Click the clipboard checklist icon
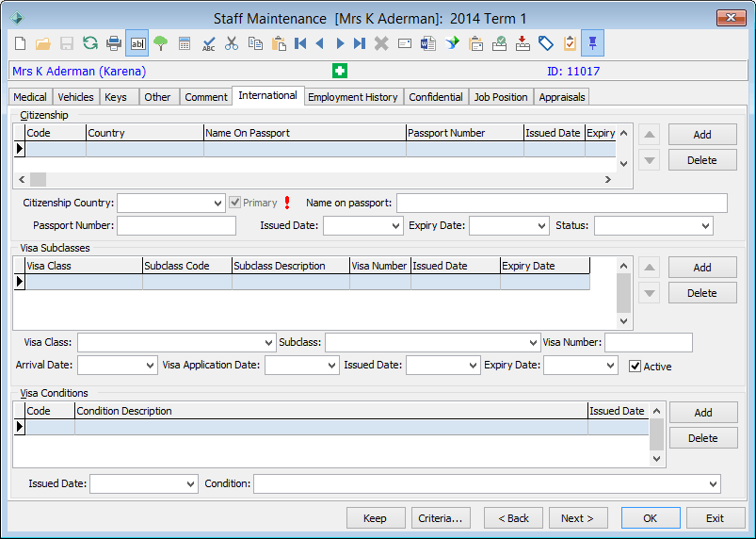 pyautogui.click(x=570, y=43)
